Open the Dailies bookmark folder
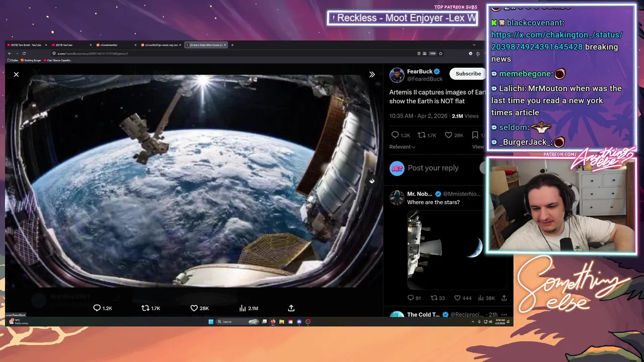This screenshot has width=644, height=362. coord(14,60)
